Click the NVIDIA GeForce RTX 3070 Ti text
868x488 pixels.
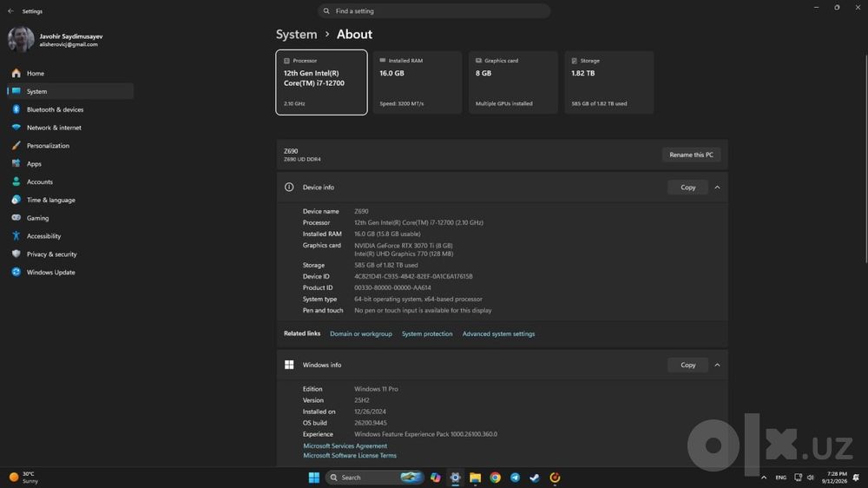(404, 246)
